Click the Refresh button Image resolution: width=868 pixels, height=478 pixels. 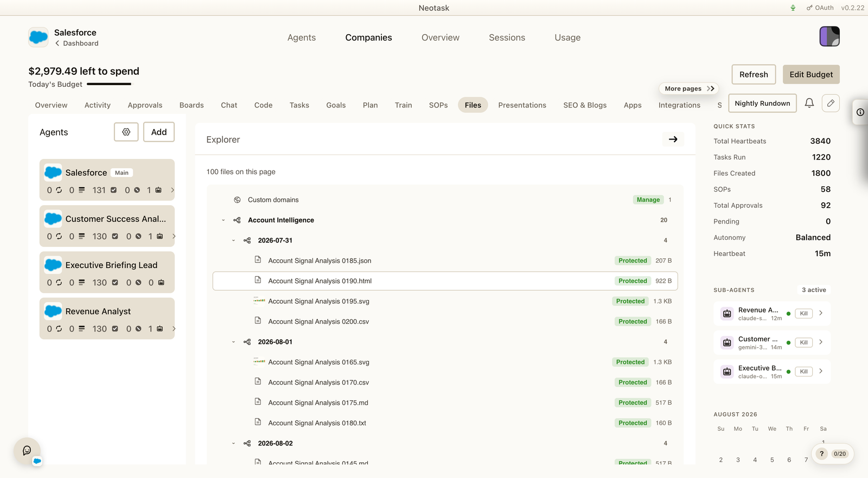coord(754,74)
